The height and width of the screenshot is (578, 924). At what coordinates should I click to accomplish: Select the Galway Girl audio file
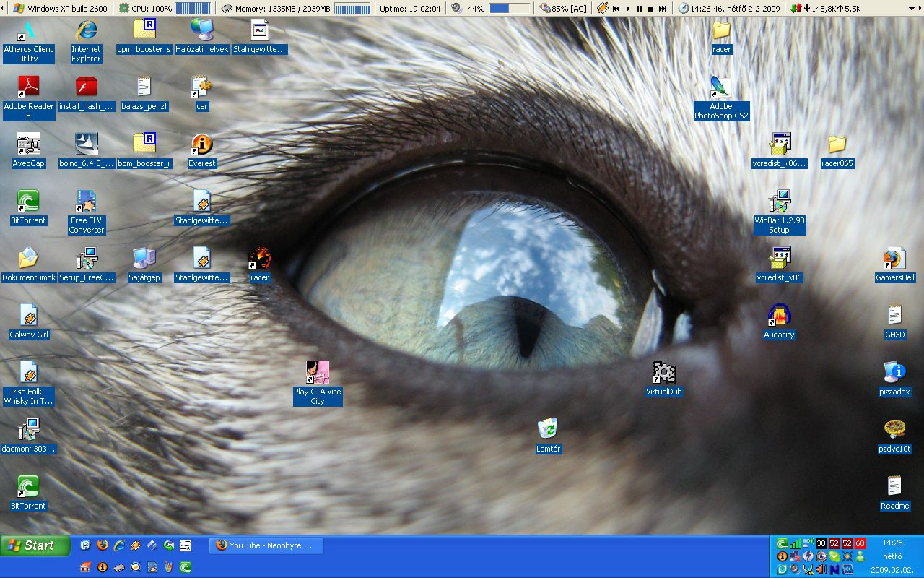click(28, 323)
